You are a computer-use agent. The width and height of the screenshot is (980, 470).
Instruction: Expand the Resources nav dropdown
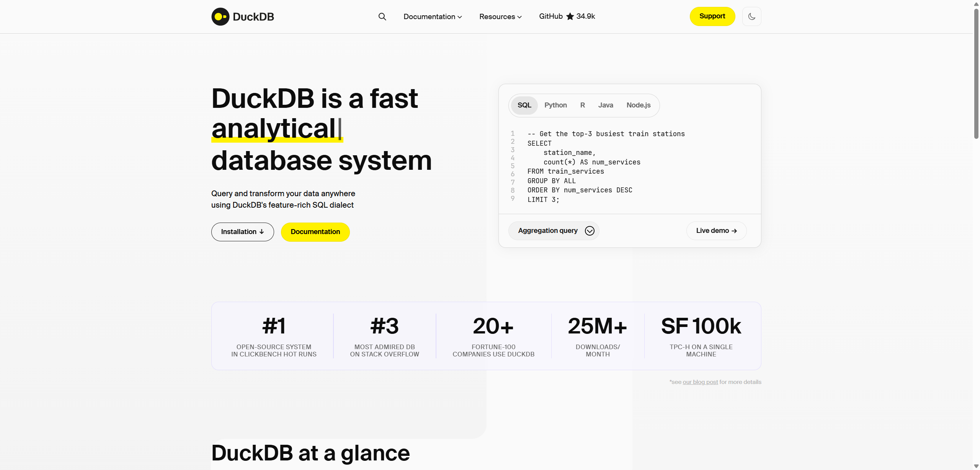[x=500, y=16]
